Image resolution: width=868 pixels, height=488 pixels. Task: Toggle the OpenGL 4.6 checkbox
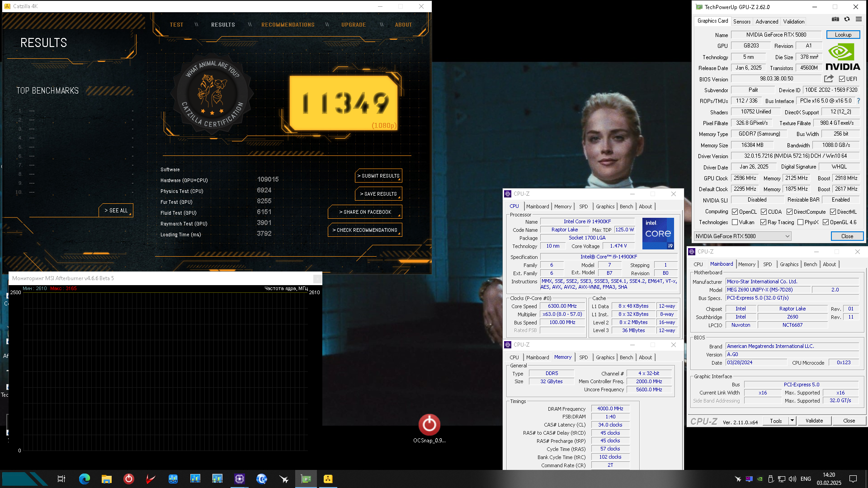coord(826,222)
